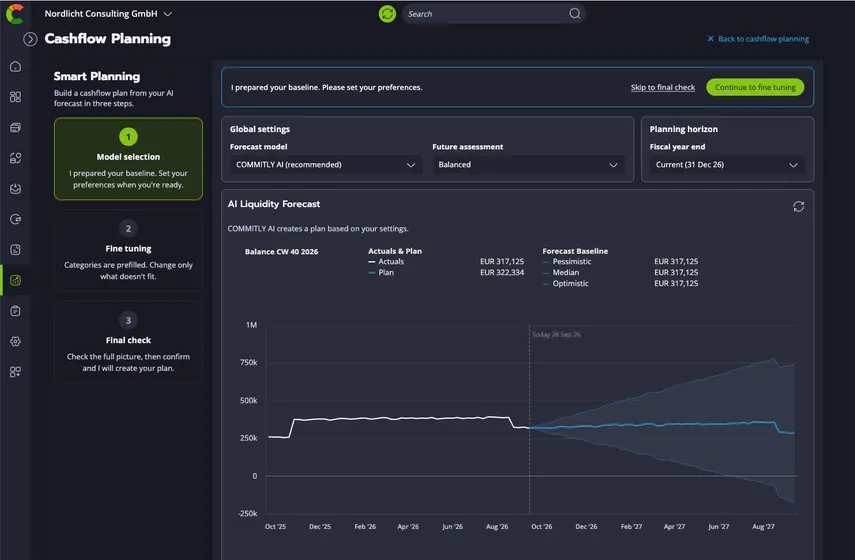855x560 pixels.
Task: Open the home icon in sidebar
Action: click(x=15, y=67)
